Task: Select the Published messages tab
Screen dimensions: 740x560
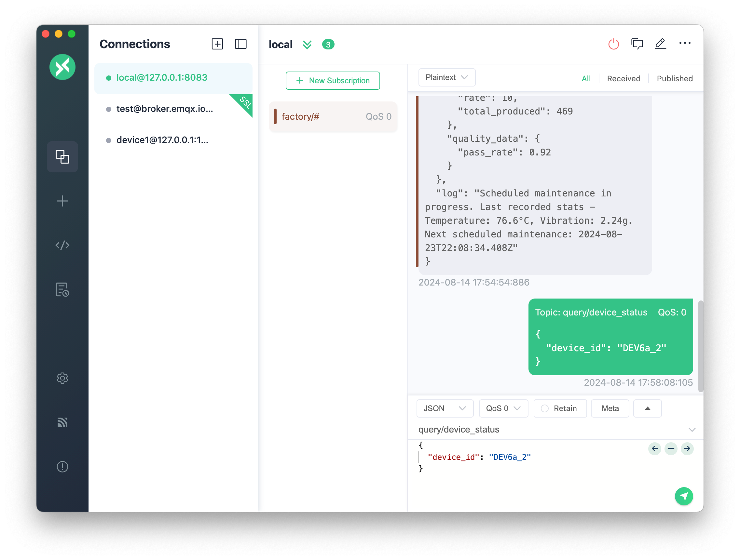Action: tap(674, 78)
